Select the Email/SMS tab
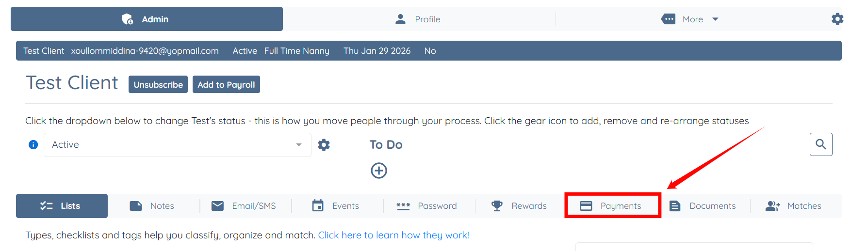Viewport: 868px width, 251px height. point(245,206)
